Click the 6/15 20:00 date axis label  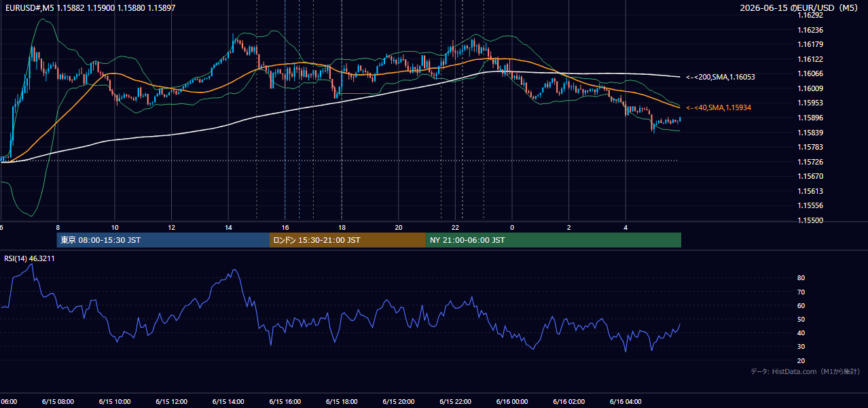pyautogui.click(x=399, y=402)
